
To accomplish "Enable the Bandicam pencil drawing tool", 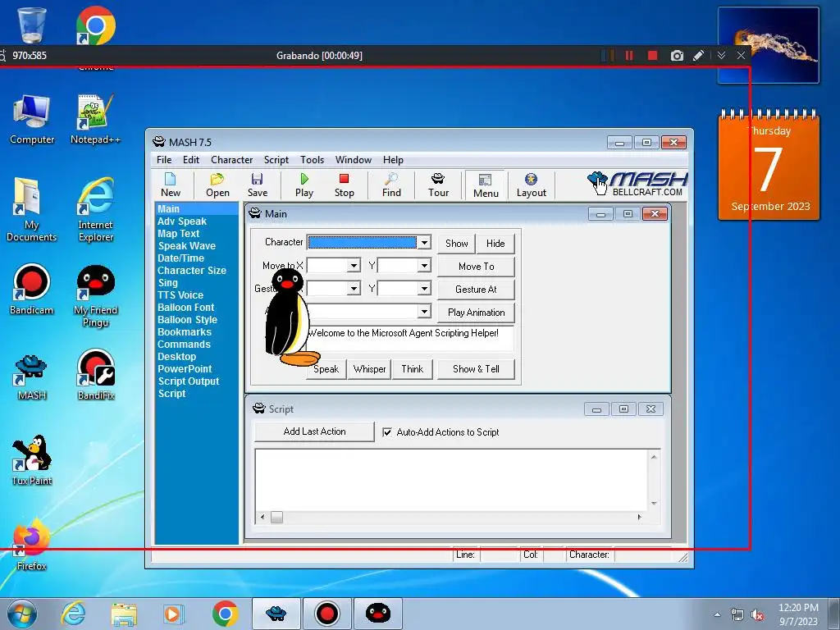I will pyautogui.click(x=699, y=55).
